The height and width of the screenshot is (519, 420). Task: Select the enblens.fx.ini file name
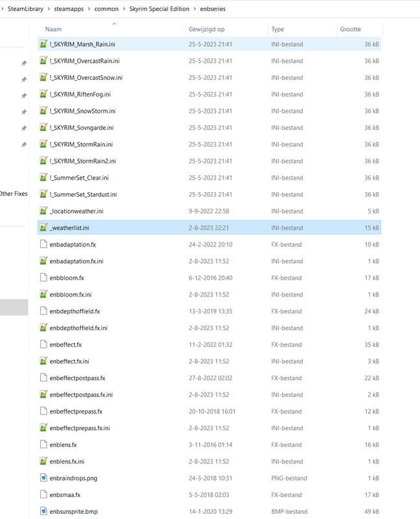click(x=67, y=461)
